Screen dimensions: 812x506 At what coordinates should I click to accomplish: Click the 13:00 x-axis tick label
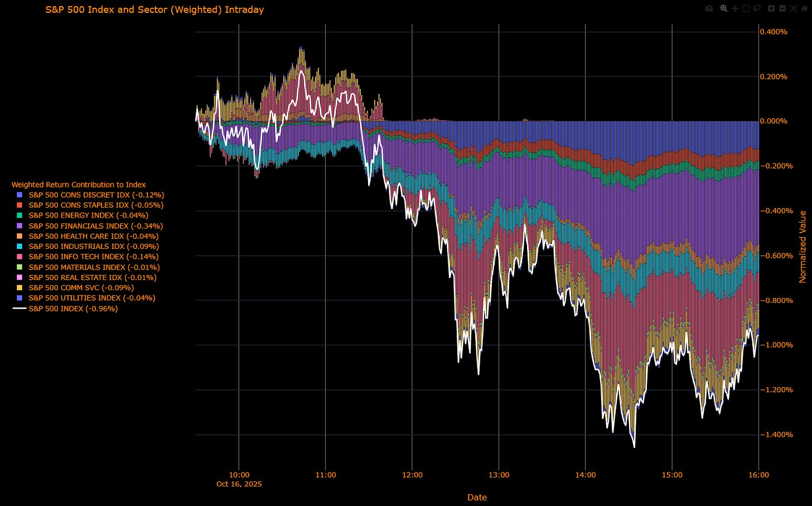(x=499, y=475)
